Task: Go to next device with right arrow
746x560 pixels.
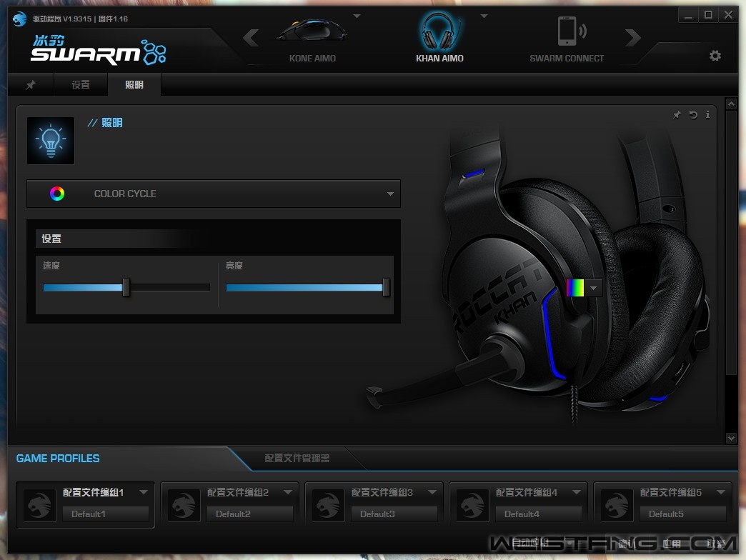Action: click(x=633, y=38)
